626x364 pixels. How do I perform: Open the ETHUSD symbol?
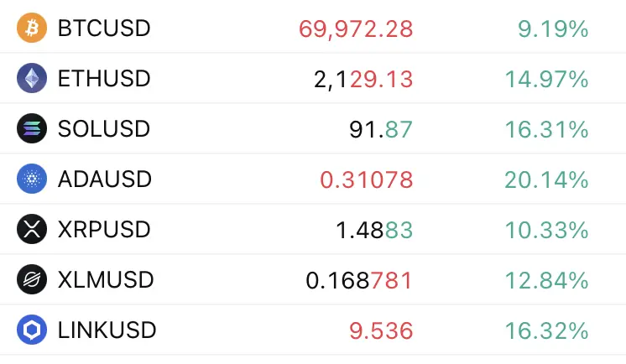point(104,79)
